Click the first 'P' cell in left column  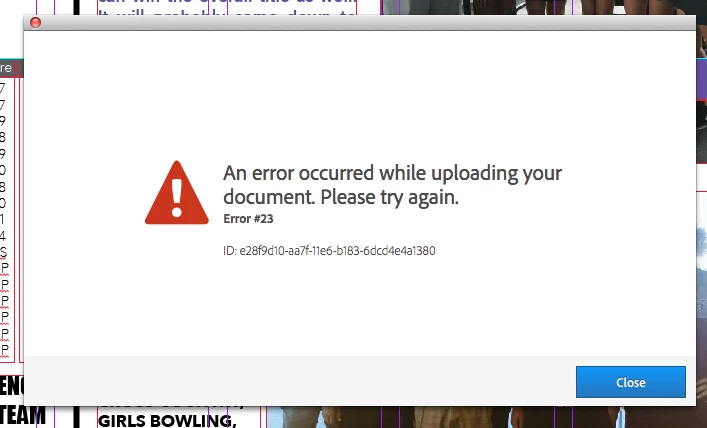(5, 269)
